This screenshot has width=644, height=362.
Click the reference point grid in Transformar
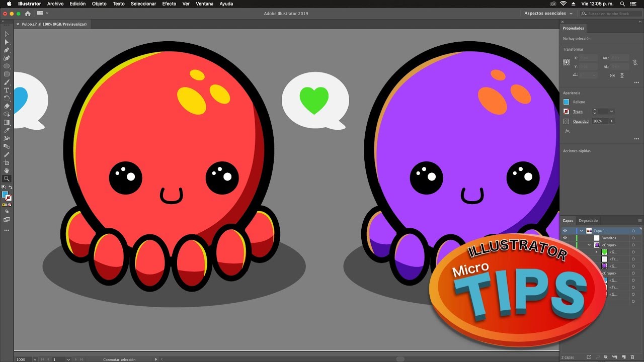coord(567,62)
